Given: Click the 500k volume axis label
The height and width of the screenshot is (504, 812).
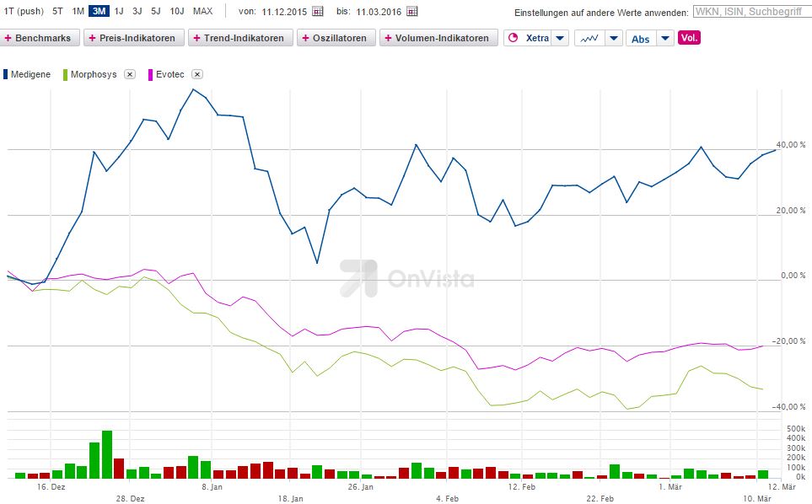Looking at the screenshot, I should pyautogui.click(x=796, y=429).
